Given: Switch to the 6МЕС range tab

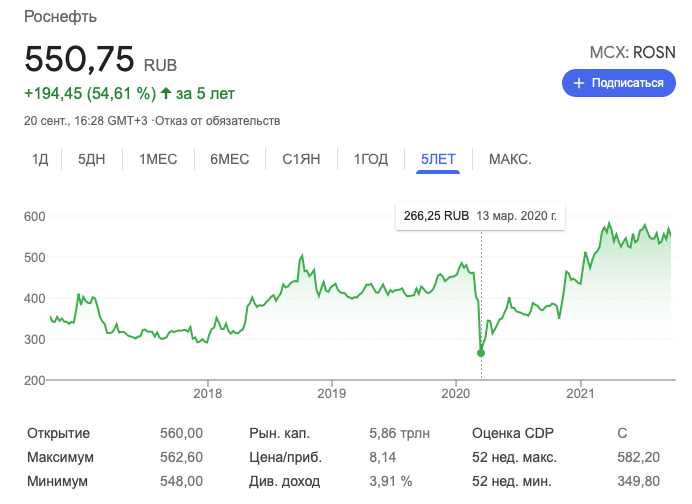Looking at the screenshot, I should 229,159.
